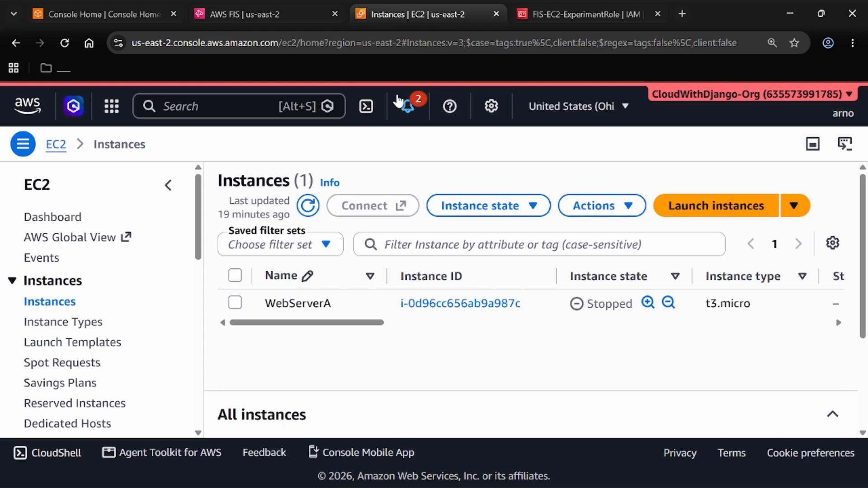Image resolution: width=868 pixels, height=488 pixels.
Task: Refresh the instances list
Action: [308, 206]
